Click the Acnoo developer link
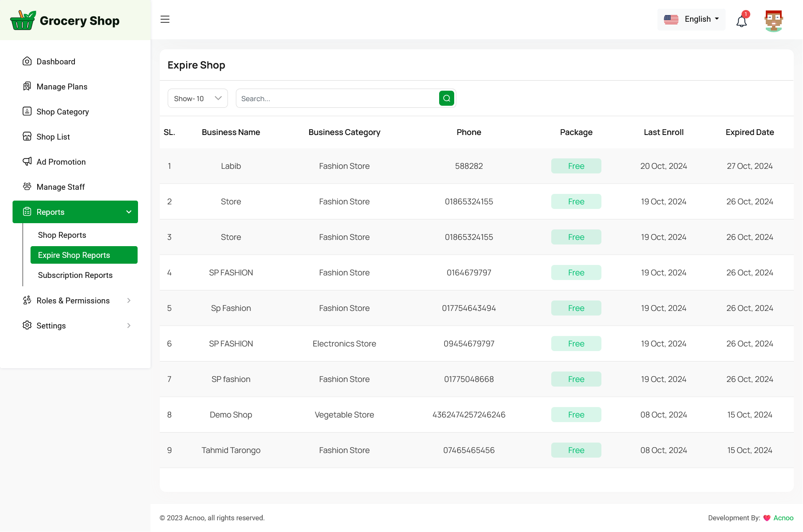Screen dimensions: 803x532 pos(783,518)
